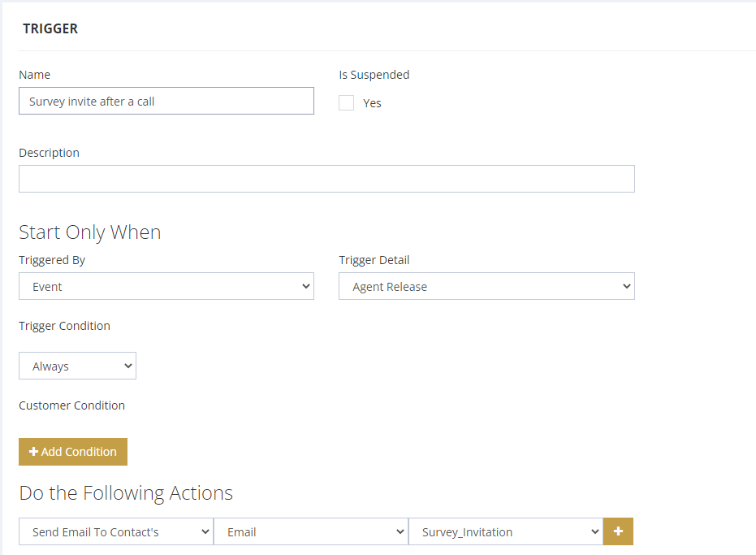Viewport: 756px width, 555px height.
Task: Click the Add Condition button text
Action: click(x=79, y=452)
